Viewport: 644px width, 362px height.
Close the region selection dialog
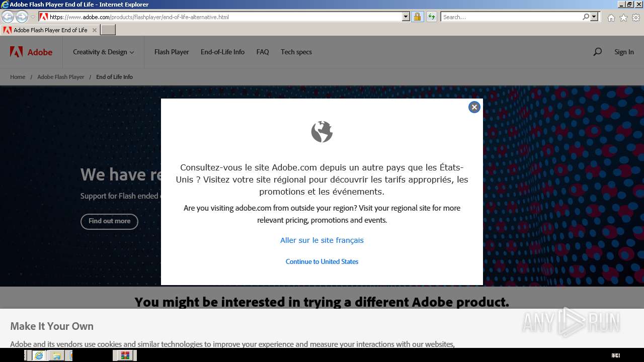tap(474, 107)
